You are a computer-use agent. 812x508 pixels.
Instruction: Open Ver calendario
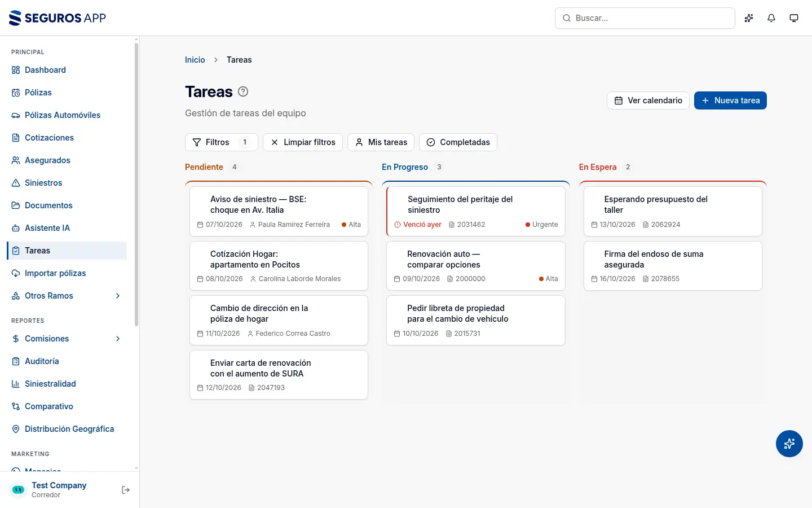point(648,100)
